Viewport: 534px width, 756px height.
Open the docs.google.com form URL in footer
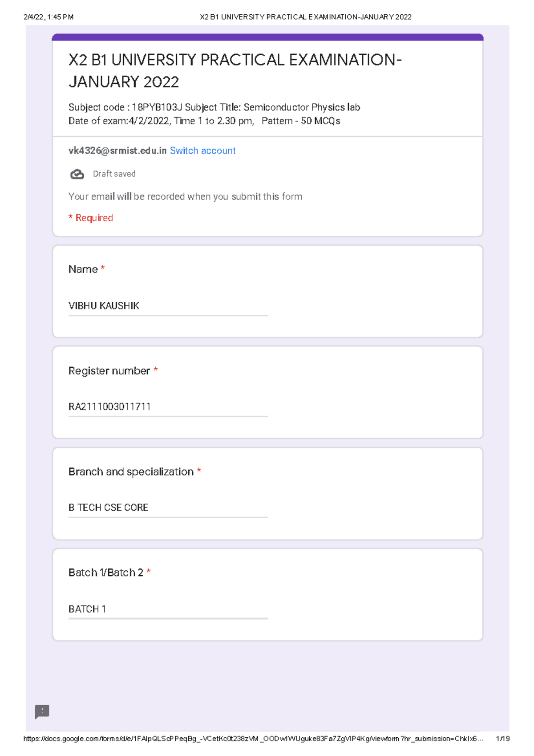pyautogui.click(x=253, y=739)
